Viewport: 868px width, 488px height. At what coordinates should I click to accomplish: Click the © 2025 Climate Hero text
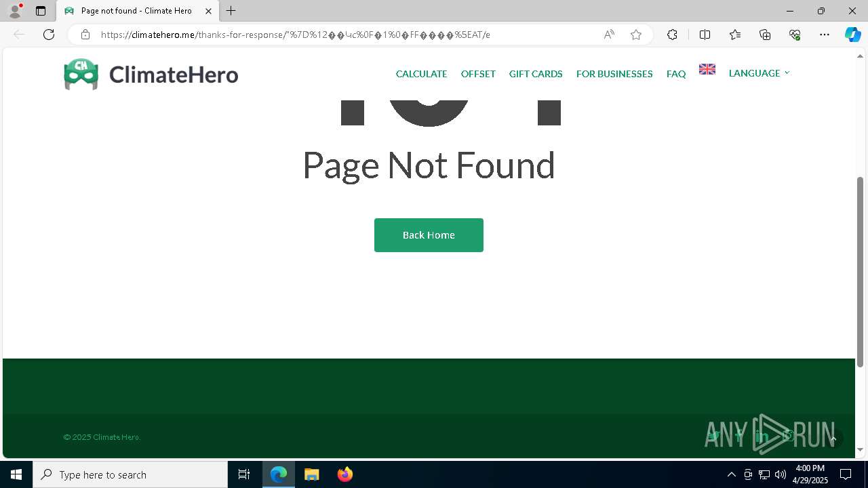coord(102,437)
